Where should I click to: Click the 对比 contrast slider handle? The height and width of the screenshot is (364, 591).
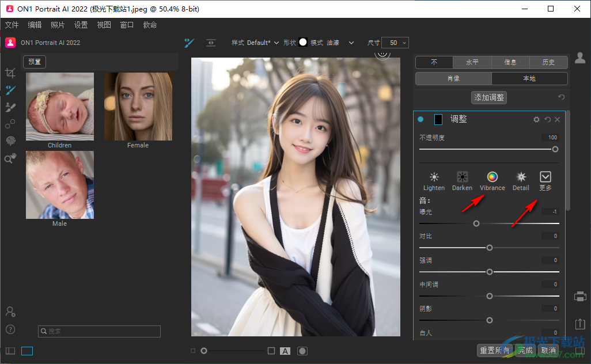[x=490, y=248]
